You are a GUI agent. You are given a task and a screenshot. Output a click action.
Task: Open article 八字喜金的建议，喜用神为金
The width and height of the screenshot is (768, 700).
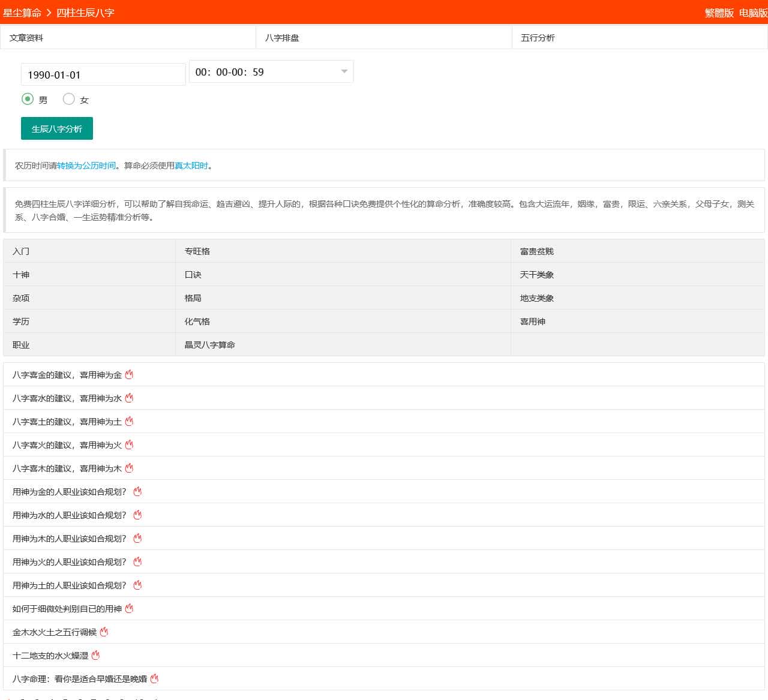click(67, 375)
